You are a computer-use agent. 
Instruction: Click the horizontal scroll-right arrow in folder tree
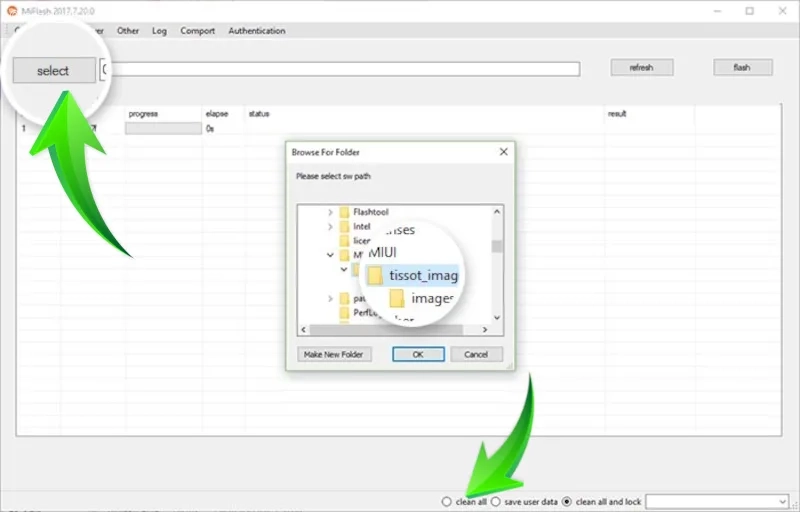pos(485,330)
